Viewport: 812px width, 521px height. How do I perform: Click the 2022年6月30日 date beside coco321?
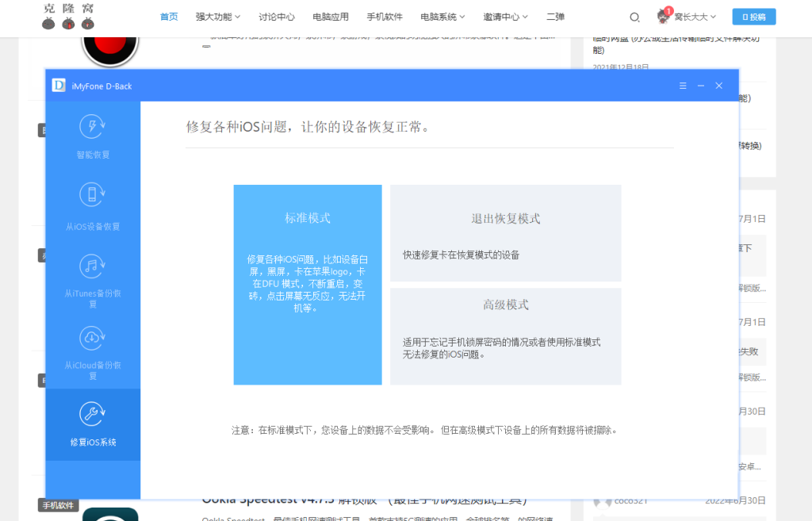coord(735,501)
